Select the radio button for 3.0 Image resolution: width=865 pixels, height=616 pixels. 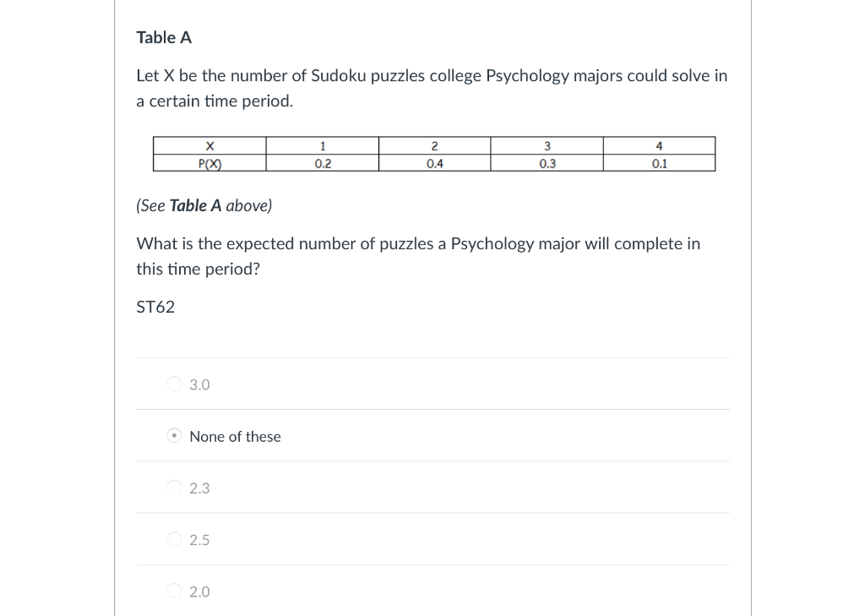click(x=173, y=384)
